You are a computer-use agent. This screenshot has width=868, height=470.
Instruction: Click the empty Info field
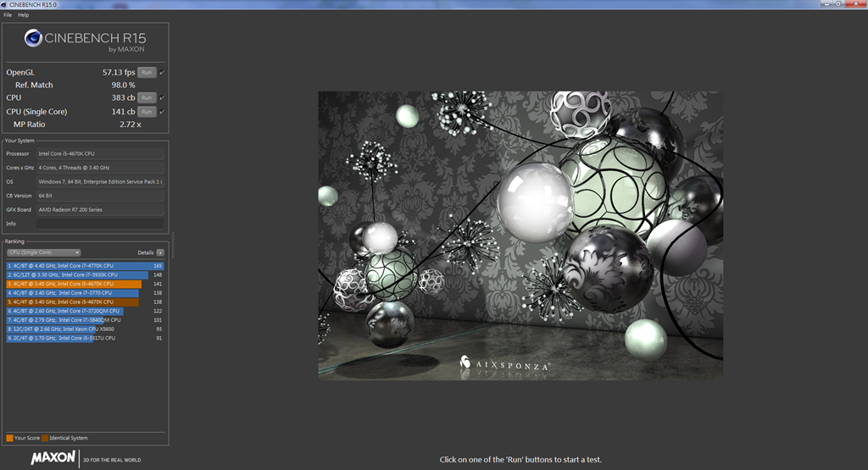pyautogui.click(x=100, y=224)
